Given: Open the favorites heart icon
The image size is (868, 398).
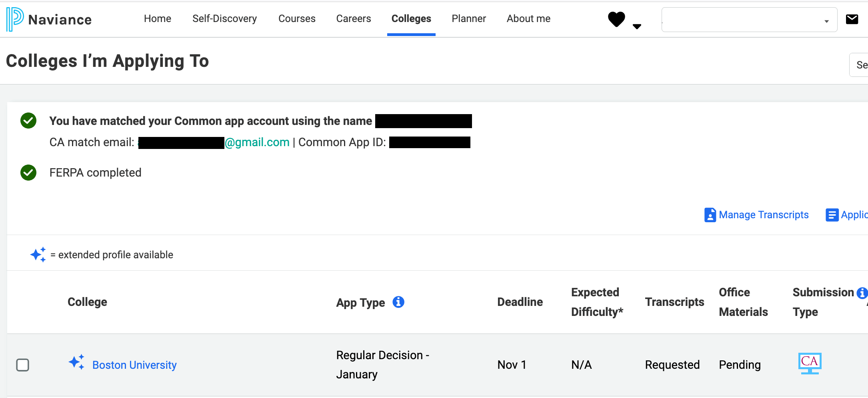Looking at the screenshot, I should [x=616, y=19].
